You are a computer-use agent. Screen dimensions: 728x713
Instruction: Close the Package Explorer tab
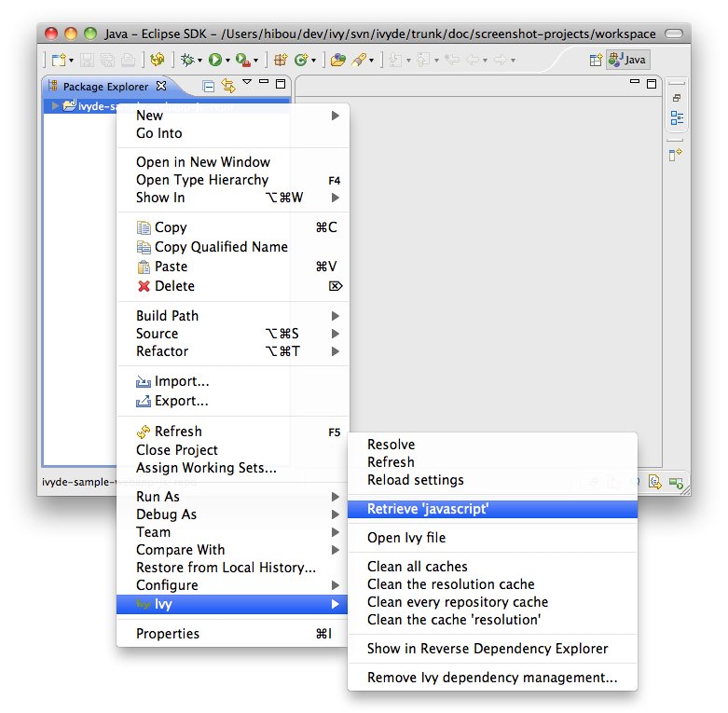point(161,86)
